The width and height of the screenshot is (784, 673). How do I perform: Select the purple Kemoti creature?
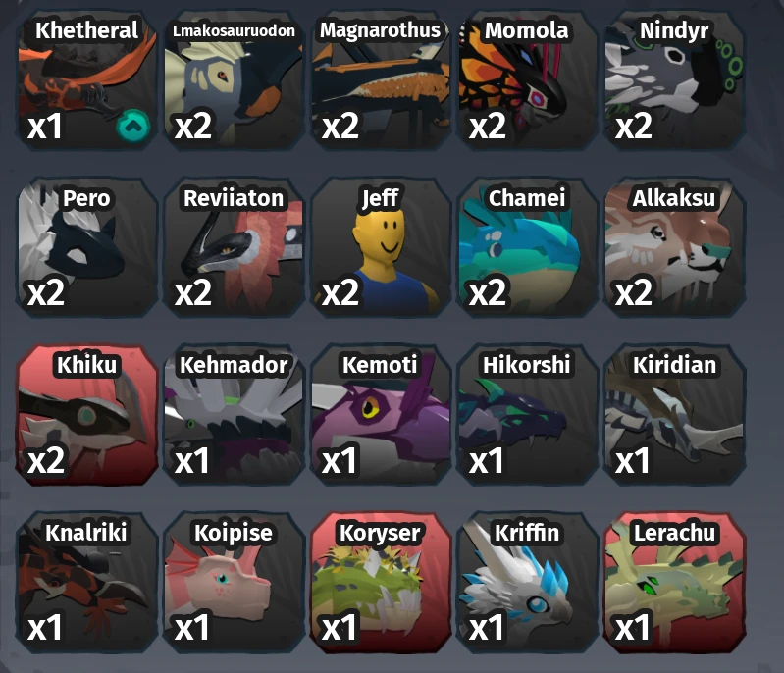coord(381,415)
